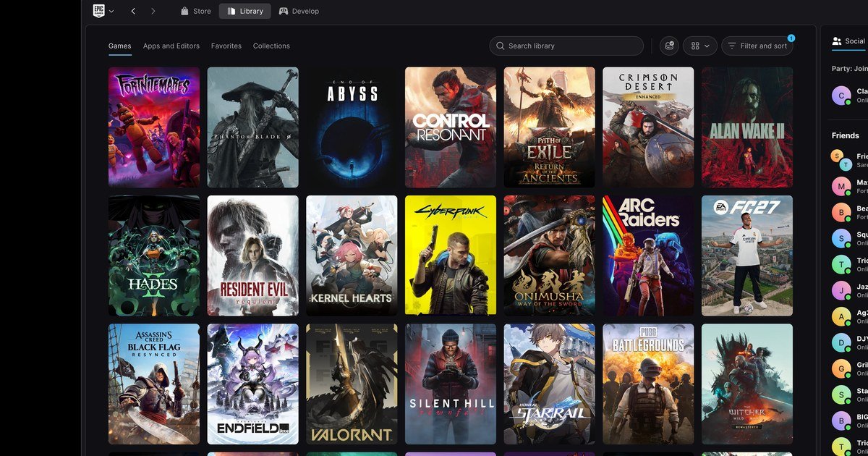The width and height of the screenshot is (868, 456).
Task: Click friend avatar "G" in Friends list
Action: point(841,368)
